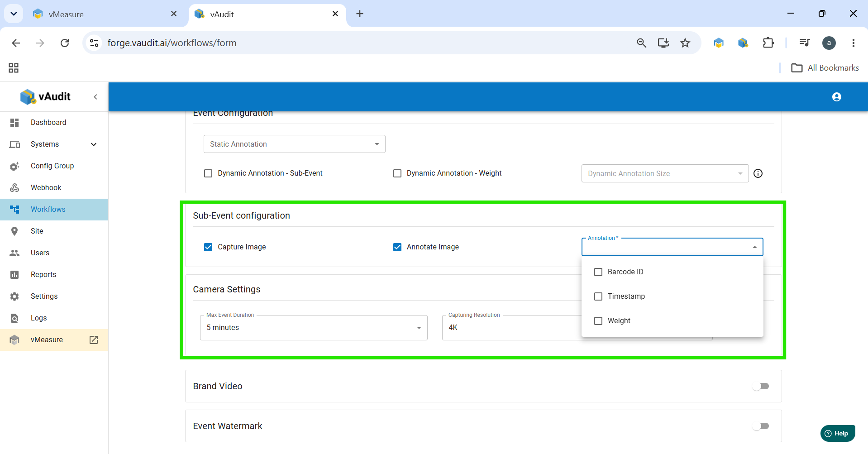Screen dimensions: 868x454
Task: Open the Dynamic Annotation Size dropdown
Action: click(x=665, y=173)
